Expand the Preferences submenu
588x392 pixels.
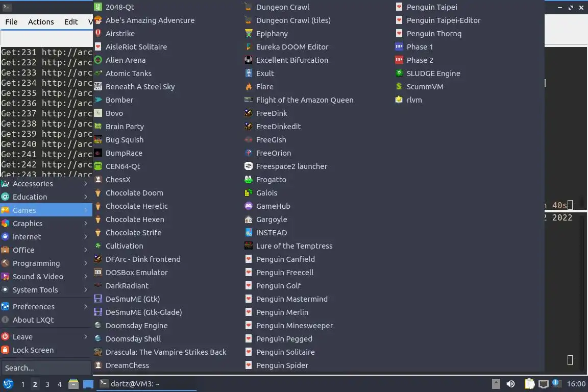[x=46, y=307]
